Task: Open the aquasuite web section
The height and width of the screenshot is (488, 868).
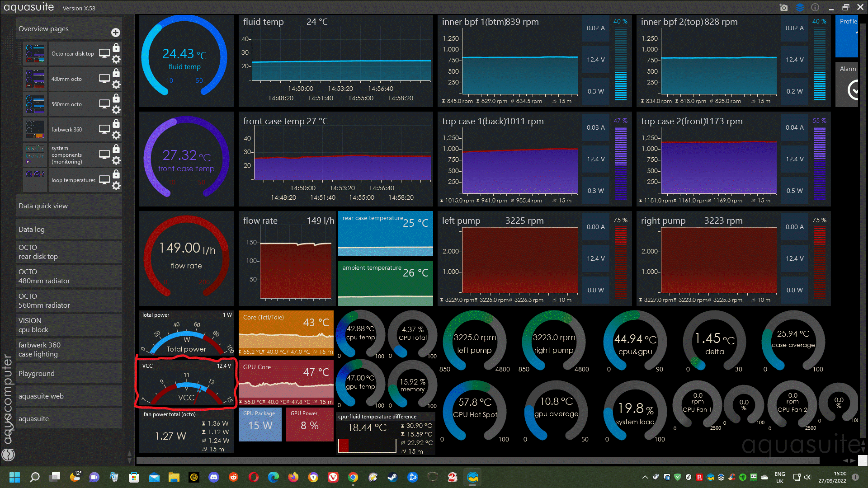Action: pos(69,396)
